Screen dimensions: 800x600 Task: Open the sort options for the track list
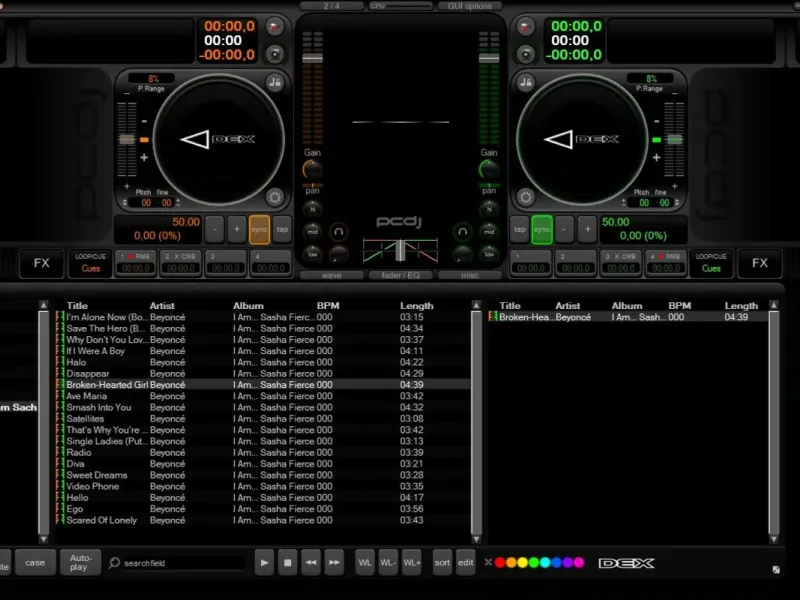(442, 563)
